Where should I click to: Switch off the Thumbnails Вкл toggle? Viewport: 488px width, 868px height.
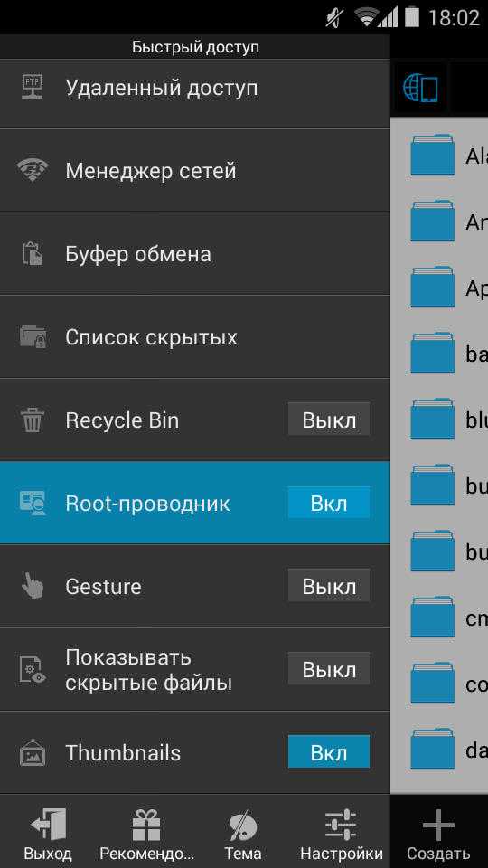329,751
